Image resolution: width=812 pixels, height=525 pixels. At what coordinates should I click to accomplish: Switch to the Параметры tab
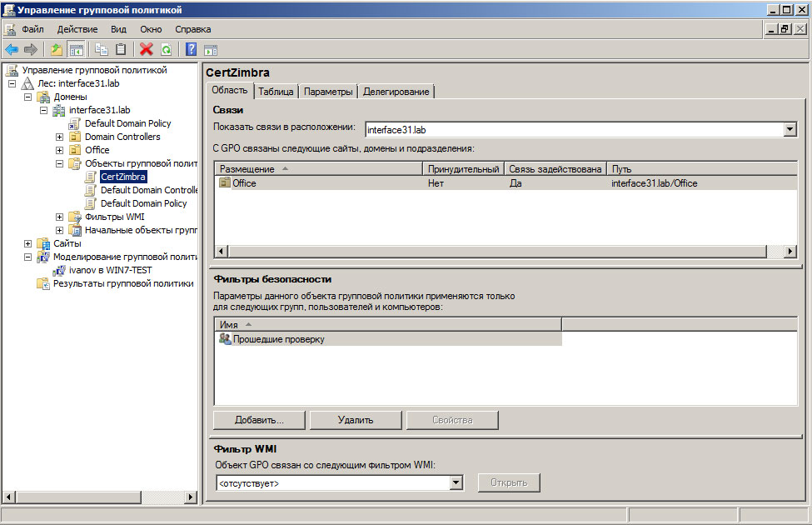[x=328, y=92]
